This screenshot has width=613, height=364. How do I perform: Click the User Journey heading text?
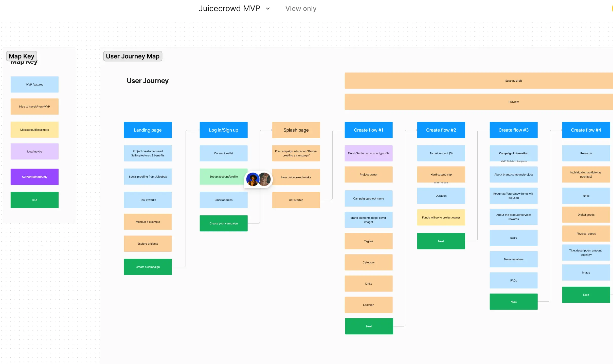click(x=148, y=81)
